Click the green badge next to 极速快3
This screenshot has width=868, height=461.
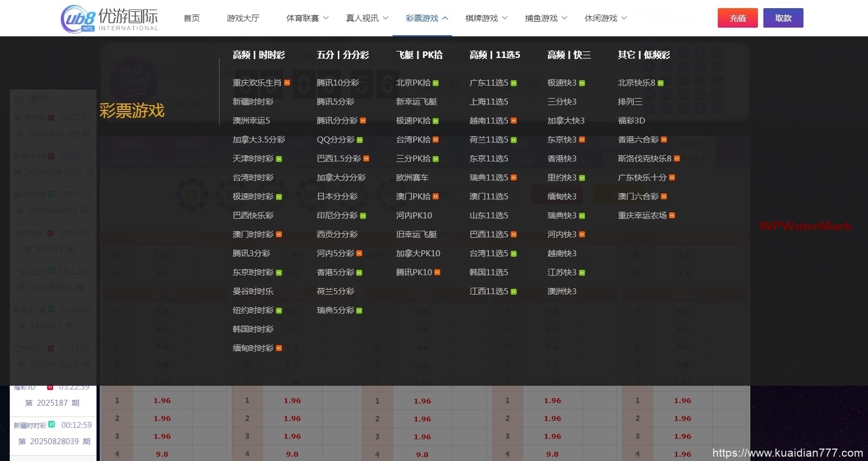click(582, 83)
